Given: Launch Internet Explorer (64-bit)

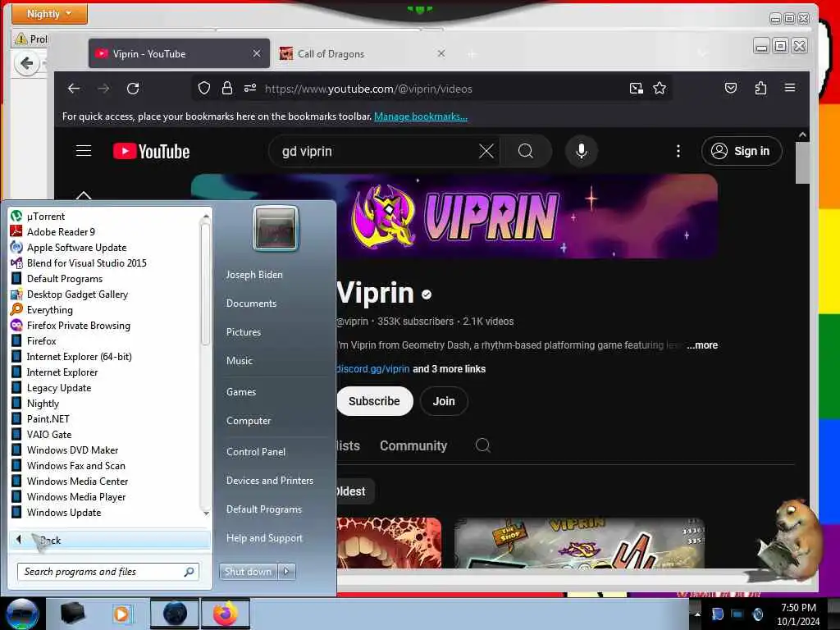Looking at the screenshot, I should (80, 357).
